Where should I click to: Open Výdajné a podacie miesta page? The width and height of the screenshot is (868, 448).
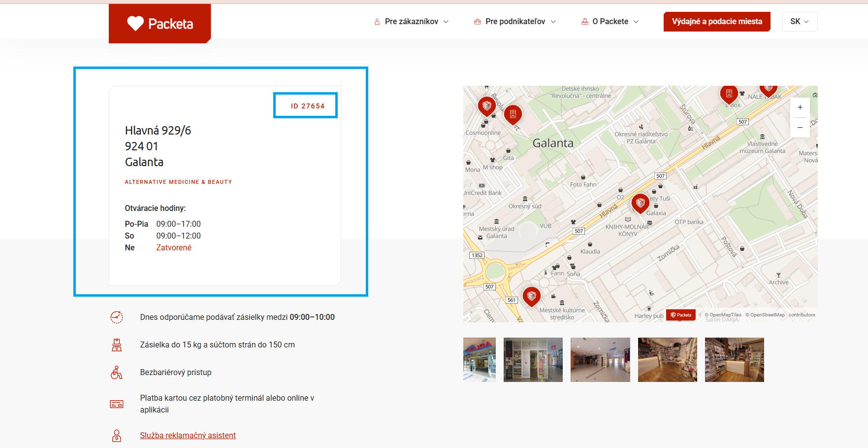[717, 22]
